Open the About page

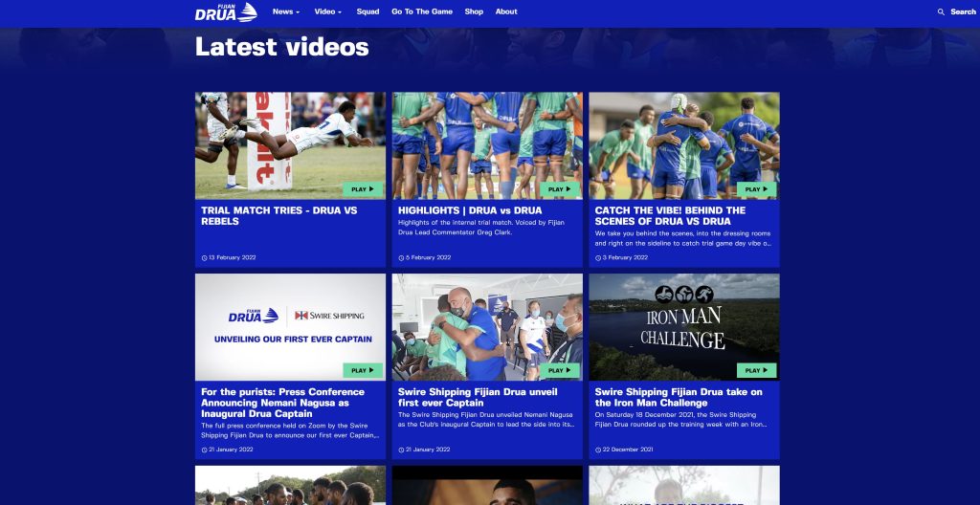click(506, 11)
